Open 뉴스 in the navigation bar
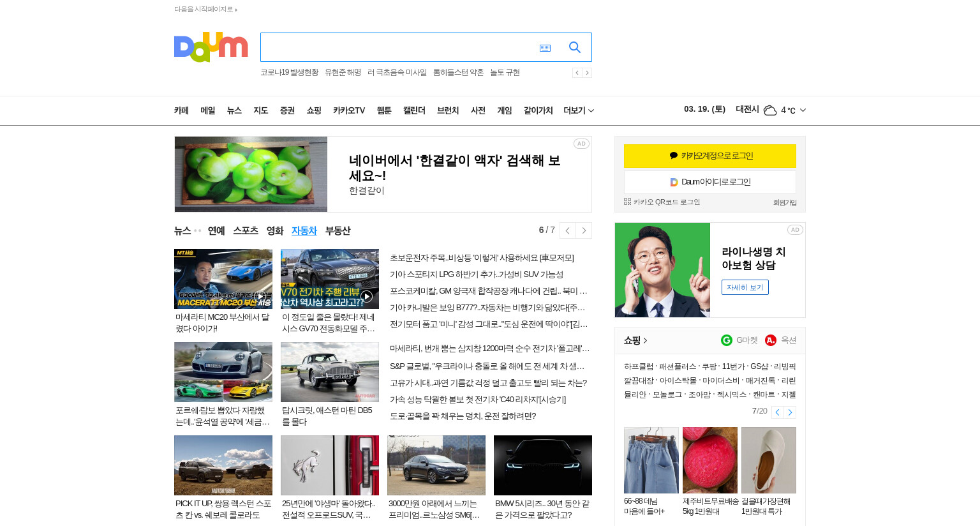The image size is (980, 526). 234,110
